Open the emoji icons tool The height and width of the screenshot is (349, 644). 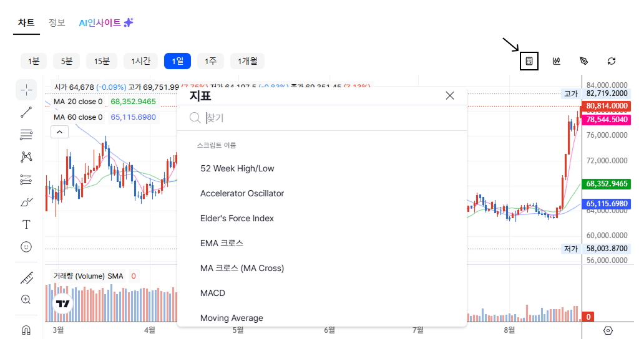point(26,247)
